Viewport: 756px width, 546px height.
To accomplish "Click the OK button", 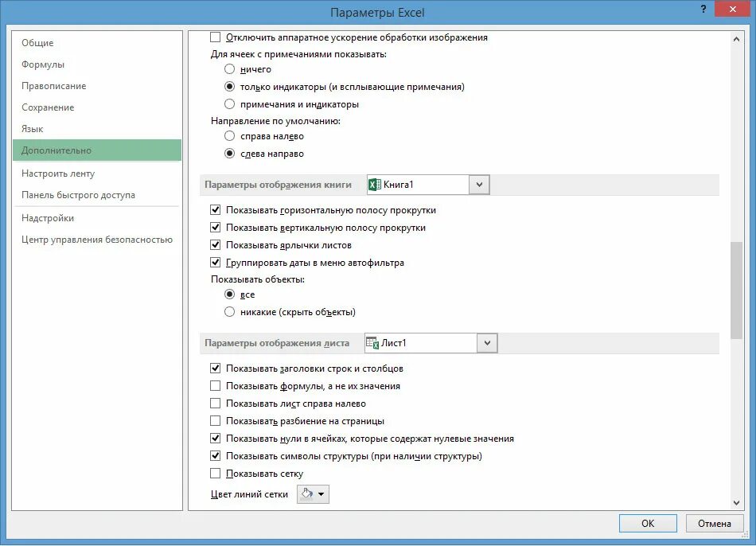I will (x=648, y=524).
